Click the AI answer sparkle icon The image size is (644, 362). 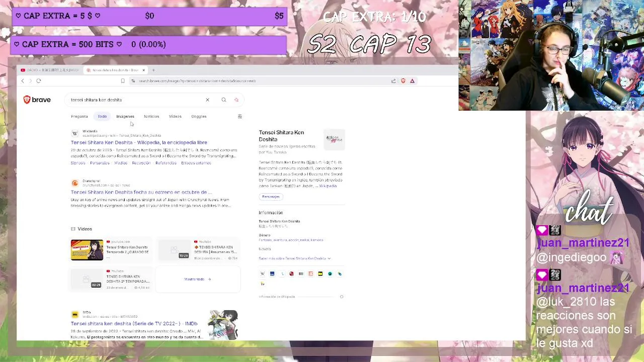click(x=236, y=100)
